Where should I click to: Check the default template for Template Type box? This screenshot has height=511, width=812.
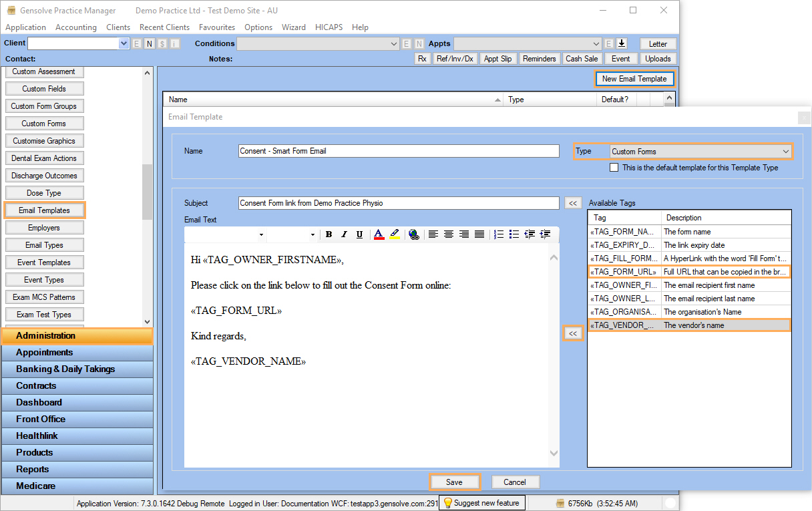click(x=614, y=168)
